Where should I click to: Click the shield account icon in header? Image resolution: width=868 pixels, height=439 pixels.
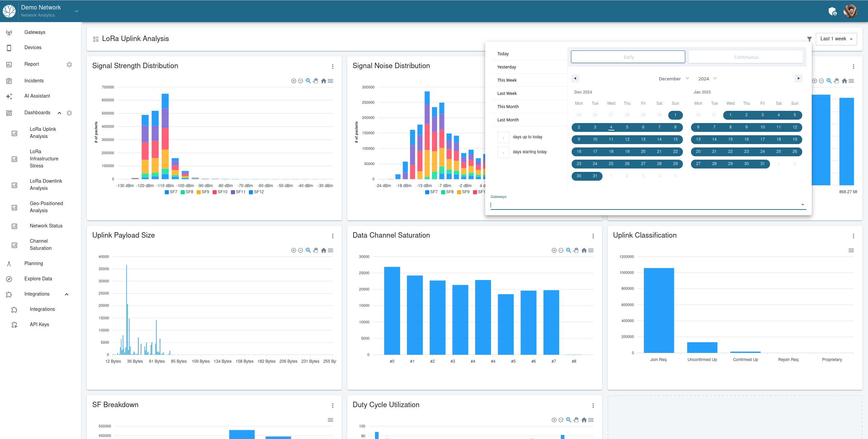(832, 11)
